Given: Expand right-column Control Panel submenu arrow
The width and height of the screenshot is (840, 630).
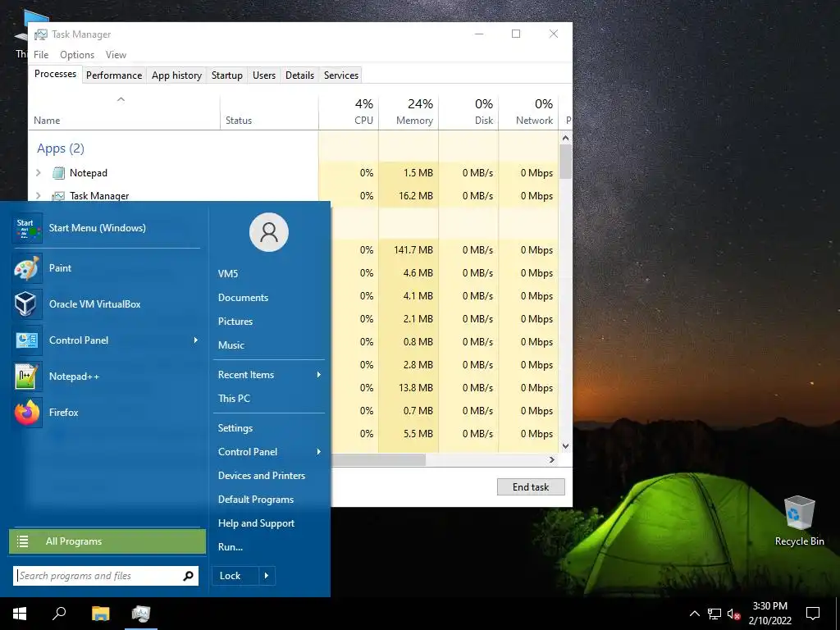Looking at the screenshot, I should tap(319, 452).
